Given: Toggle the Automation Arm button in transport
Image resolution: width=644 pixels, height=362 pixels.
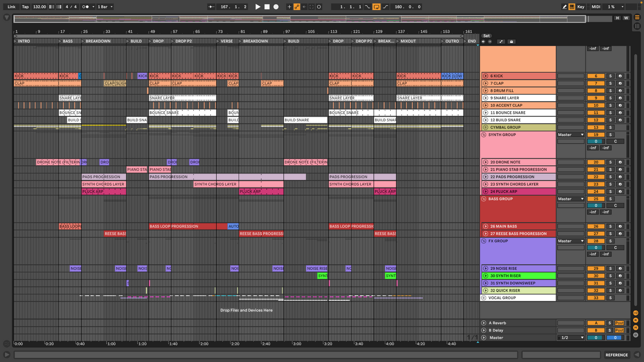Looking at the screenshot, I should coord(296,7).
